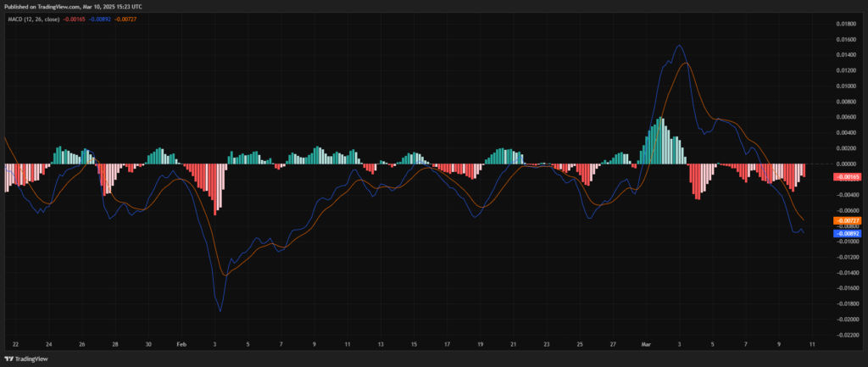The image size is (868, 367).
Task: Click the -0.00600 axis label
Action: [x=847, y=210]
